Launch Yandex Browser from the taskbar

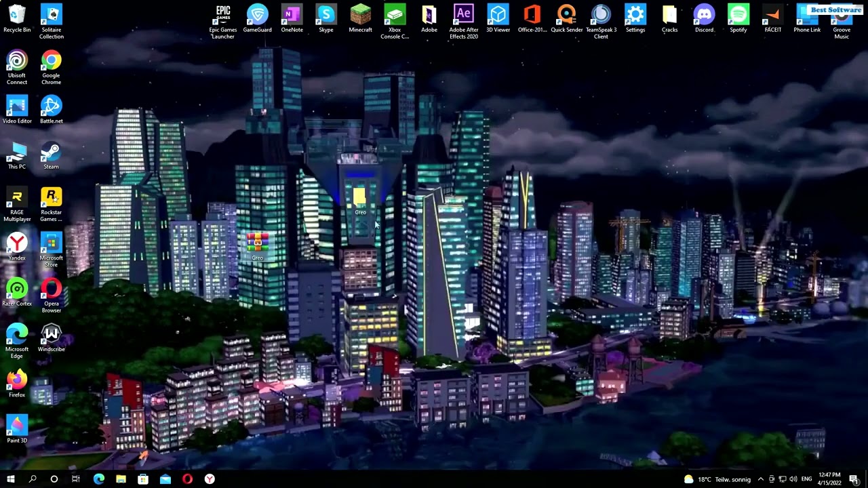(210, 479)
